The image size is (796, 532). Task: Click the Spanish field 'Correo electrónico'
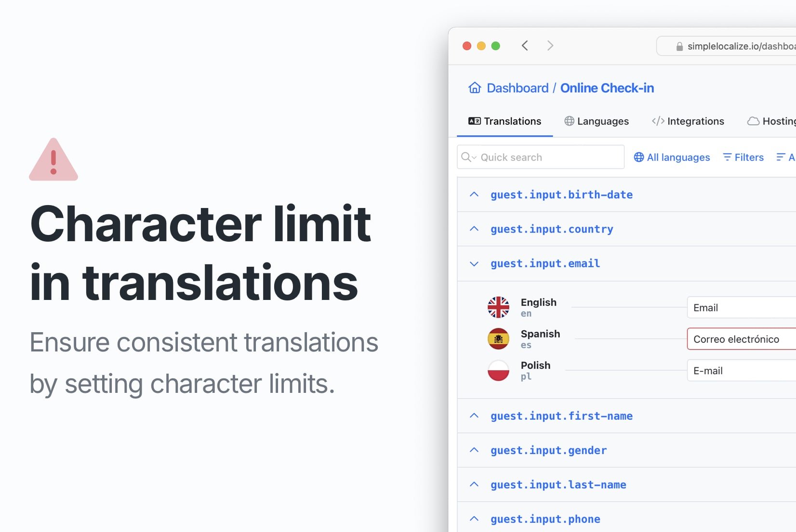[x=742, y=339]
